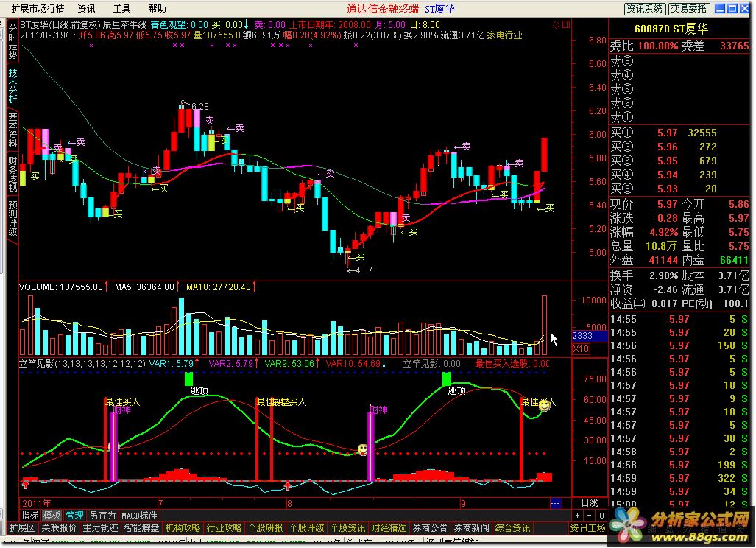756x548 pixels.
Task: Click the 通达信金融终端 title text
Action: [x=383, y=9]
